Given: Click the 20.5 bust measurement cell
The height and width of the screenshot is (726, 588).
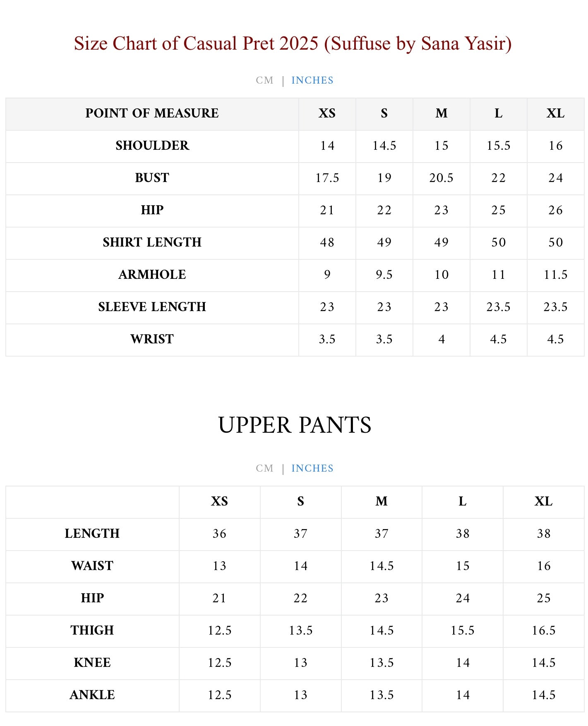Looking at the screenshot, I should (x=441, y=178).
